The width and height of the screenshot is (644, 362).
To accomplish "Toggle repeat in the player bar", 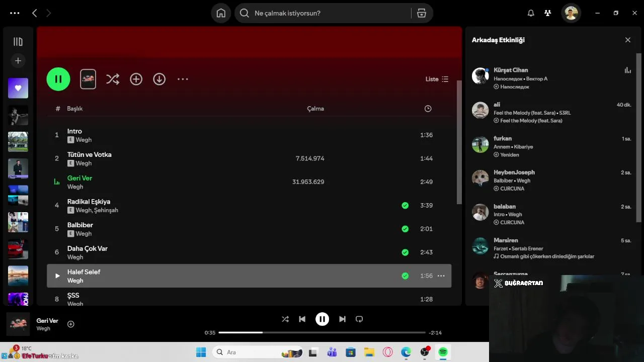I will (359, 319).
